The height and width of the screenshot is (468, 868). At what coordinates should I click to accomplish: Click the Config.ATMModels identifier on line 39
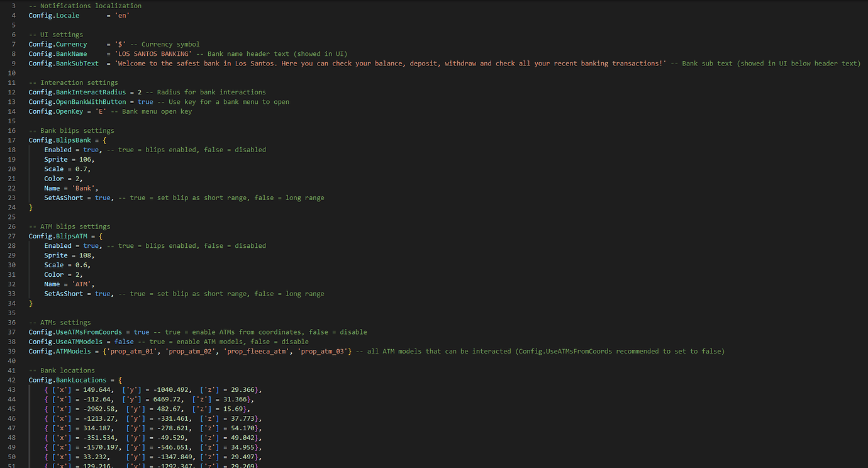[60, 351]
